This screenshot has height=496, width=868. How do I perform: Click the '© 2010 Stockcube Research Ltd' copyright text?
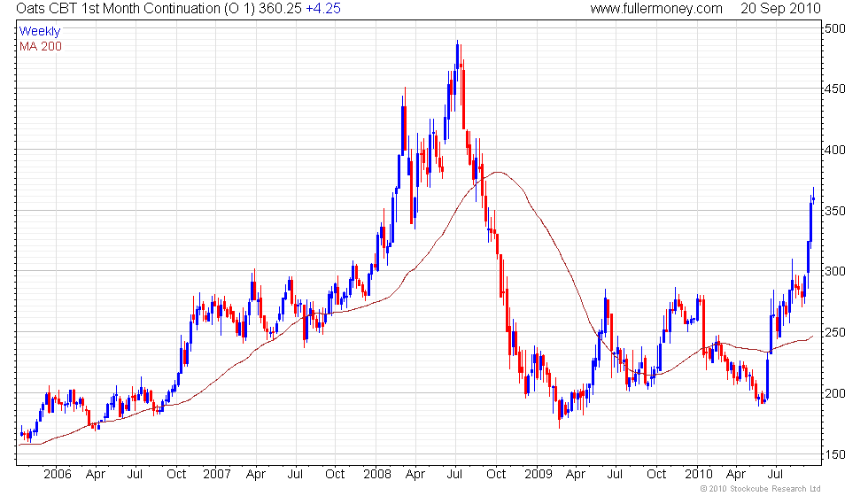(x=761, y=489)
